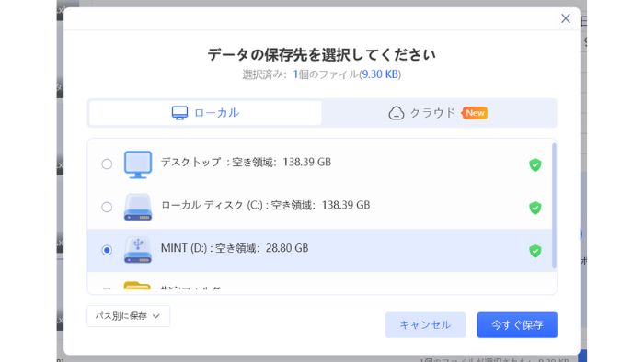Image resolution: width=644 pixels, height=362 pixels.
Task: Click the destination list vertical scrollbar
Action: click(x=554, y=206)
